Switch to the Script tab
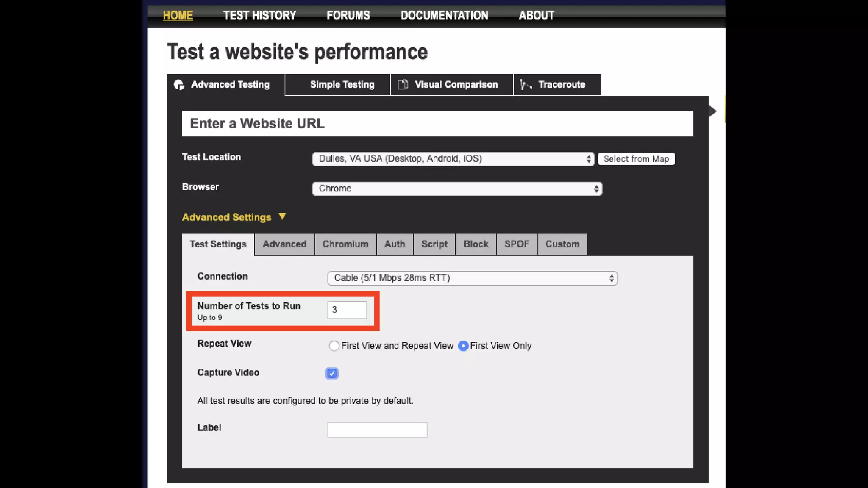Screen dimensions: 868x488 [x=434, y=244]
